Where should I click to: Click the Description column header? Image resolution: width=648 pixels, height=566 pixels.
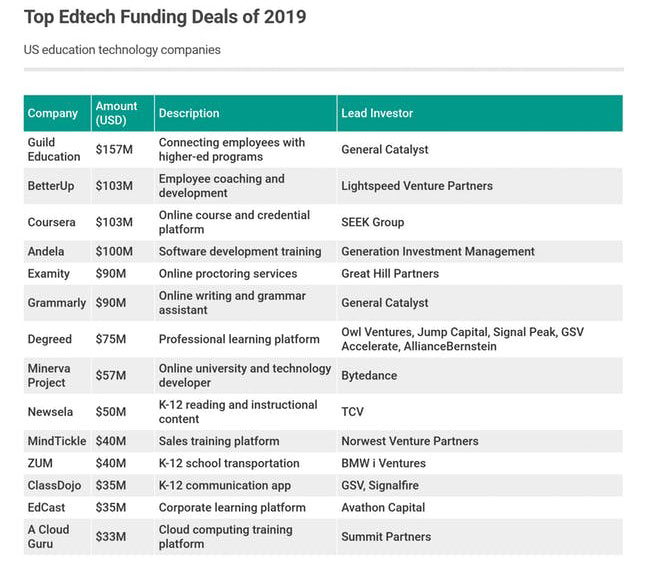click(245, 113)
